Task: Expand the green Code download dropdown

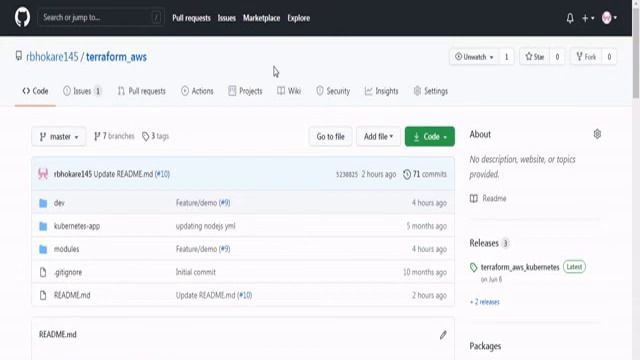Action: coord(430,137)
